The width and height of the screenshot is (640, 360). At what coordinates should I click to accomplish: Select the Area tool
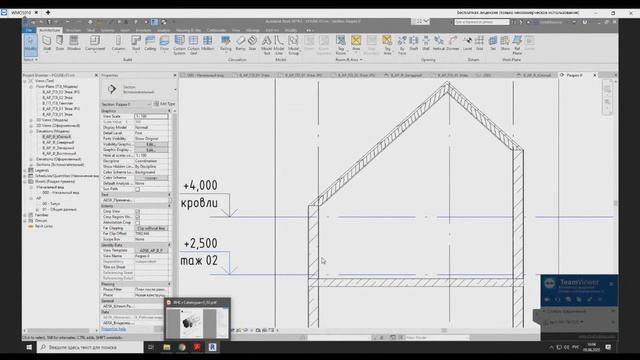click(356, 44)
